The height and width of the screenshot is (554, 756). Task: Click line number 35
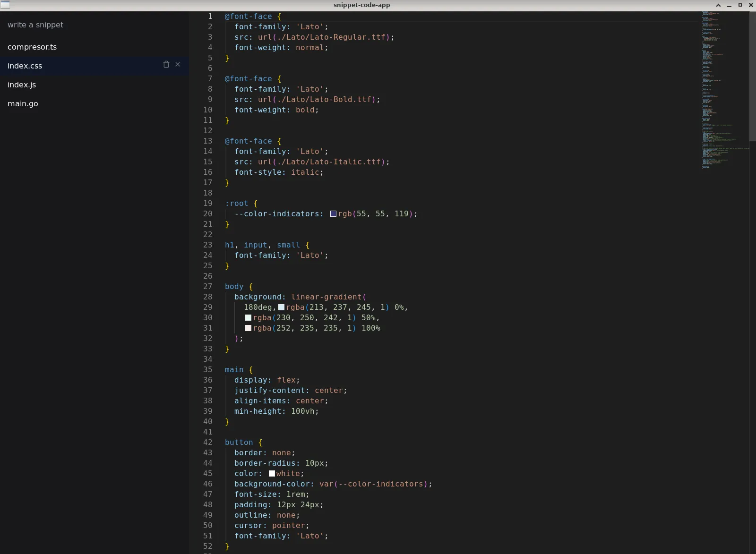click(x=208, y=370)
